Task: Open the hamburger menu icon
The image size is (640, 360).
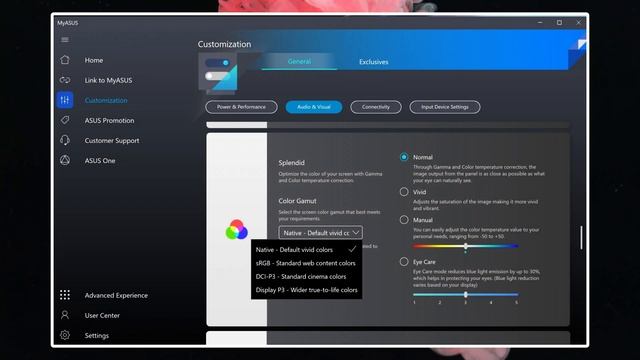Action: click(65, 40)
